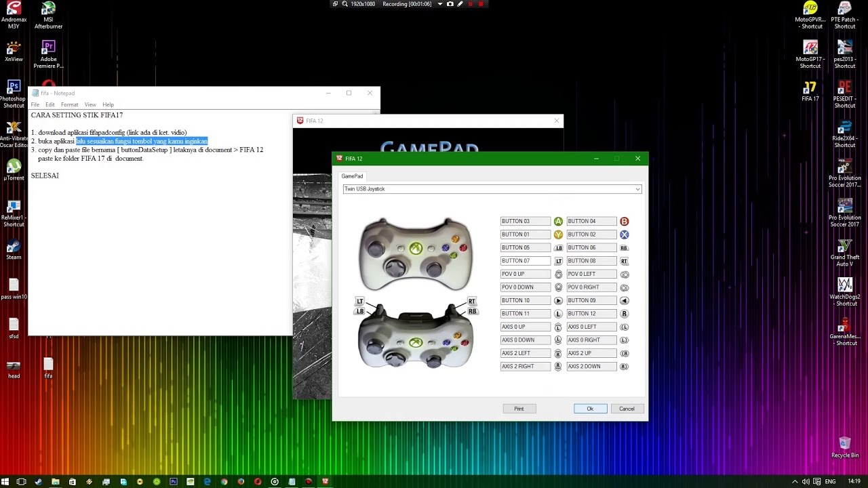Select the Photoshop Shortcut desktop icon
Viewport: 868px width, 488px height.
13,94
